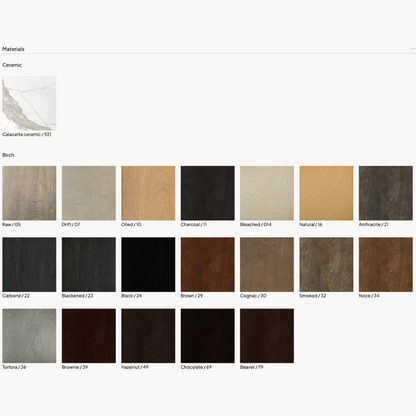The height and width of the screenshot is (416, 416).
Task: Collapse the Materials section
Action: 413,49
